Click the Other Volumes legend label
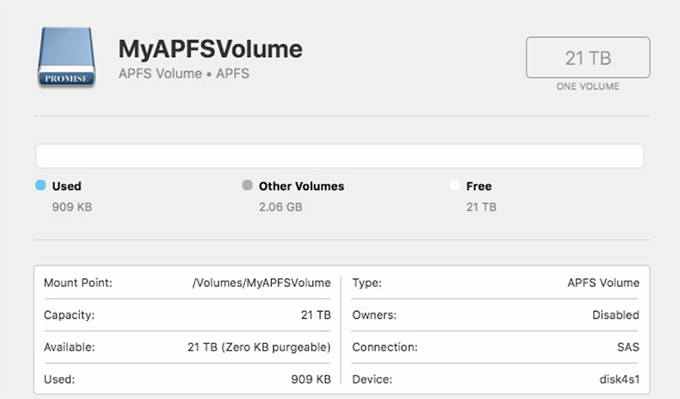Viewport: 680px width, 399px height. tap(301, 186)
